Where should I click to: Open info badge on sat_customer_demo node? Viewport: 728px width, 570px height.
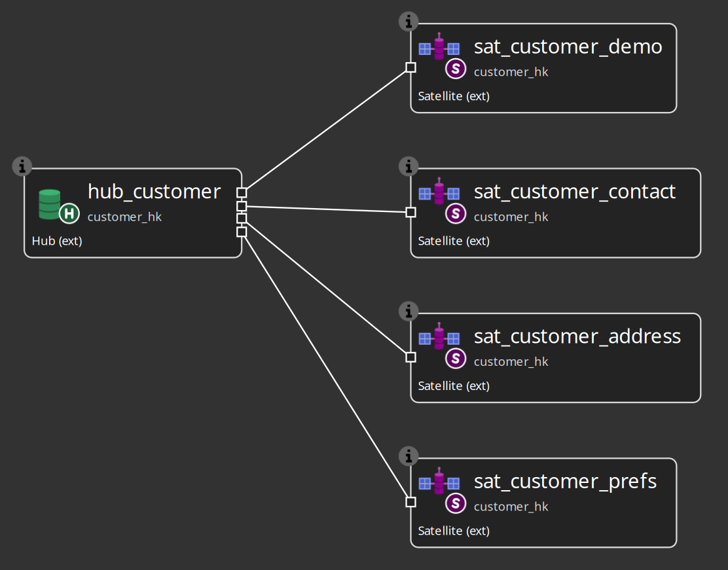409,22
